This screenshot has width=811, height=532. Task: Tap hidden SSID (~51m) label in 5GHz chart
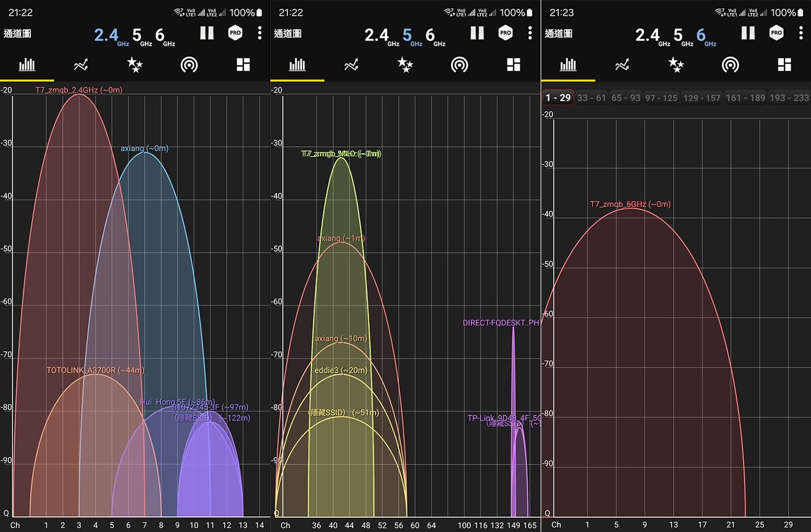pos(344,413)
